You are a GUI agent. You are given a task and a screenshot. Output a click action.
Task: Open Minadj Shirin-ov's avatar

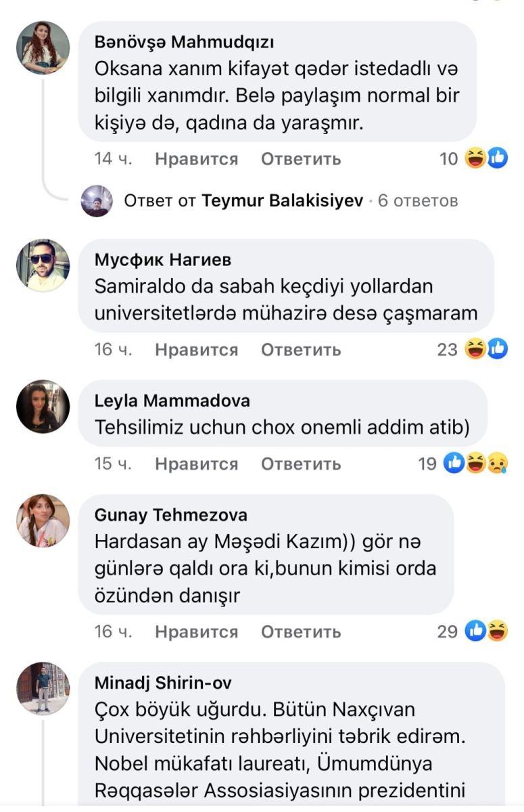pos(43,688)
